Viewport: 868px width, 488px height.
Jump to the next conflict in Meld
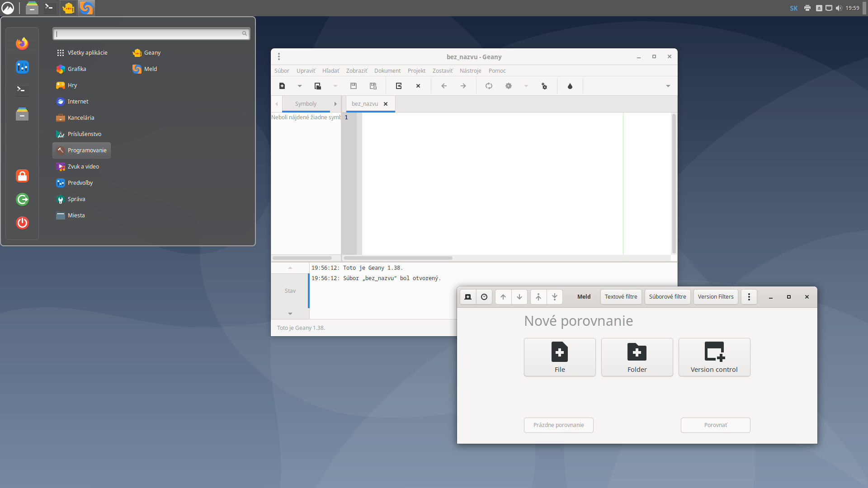[x=555, y=297]
